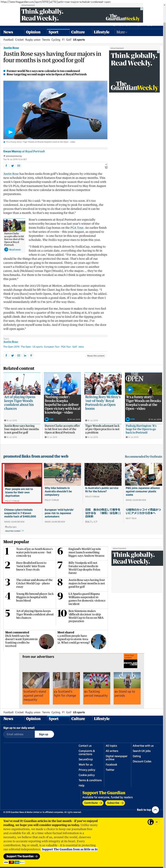Go to Cricket in the top sub-navigation
Viewport: 166px width, 868px height.
(19, 40)
